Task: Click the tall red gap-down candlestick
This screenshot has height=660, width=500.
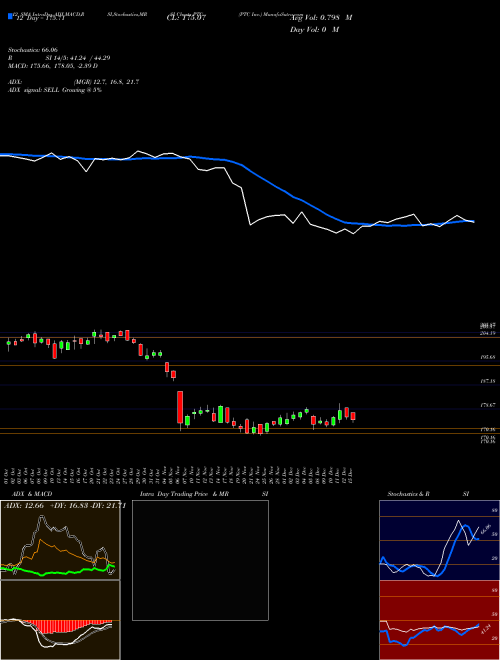Action: pyautogui.click(x=180, y=407)
